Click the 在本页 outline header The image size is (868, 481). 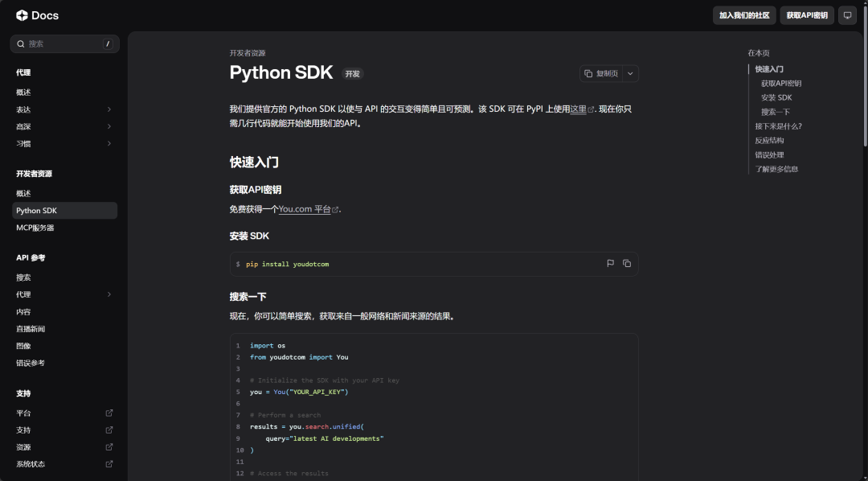(759, 53)
